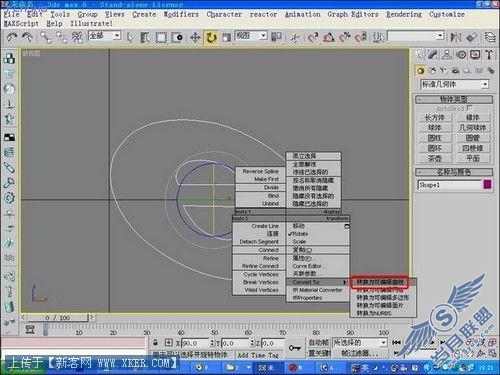Click the purple object color swatch
Image resolution: width=500 pixels, height=375 pixels.
pyautogui.click(x=487, y=184)
